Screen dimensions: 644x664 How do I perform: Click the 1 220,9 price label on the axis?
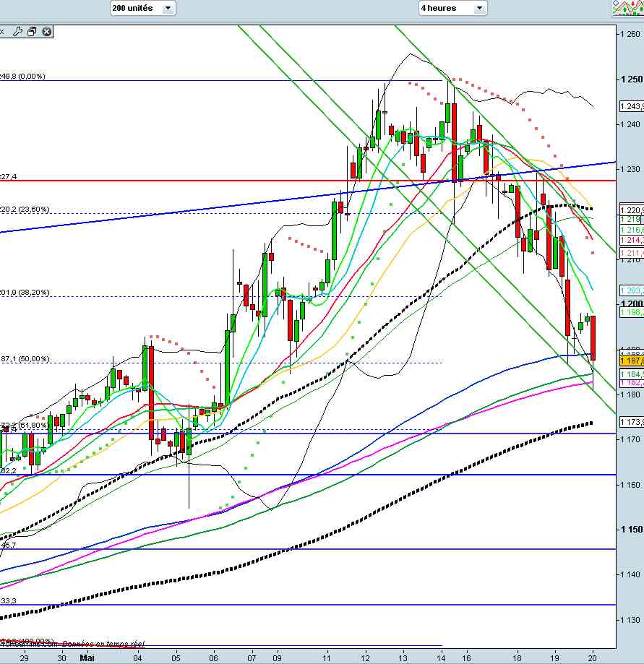[x=630, y=210]
